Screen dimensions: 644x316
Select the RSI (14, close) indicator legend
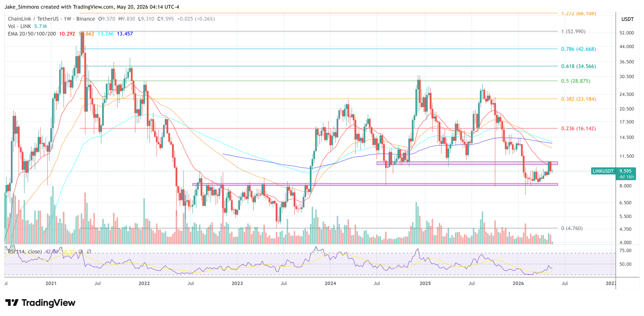(25, 251)
